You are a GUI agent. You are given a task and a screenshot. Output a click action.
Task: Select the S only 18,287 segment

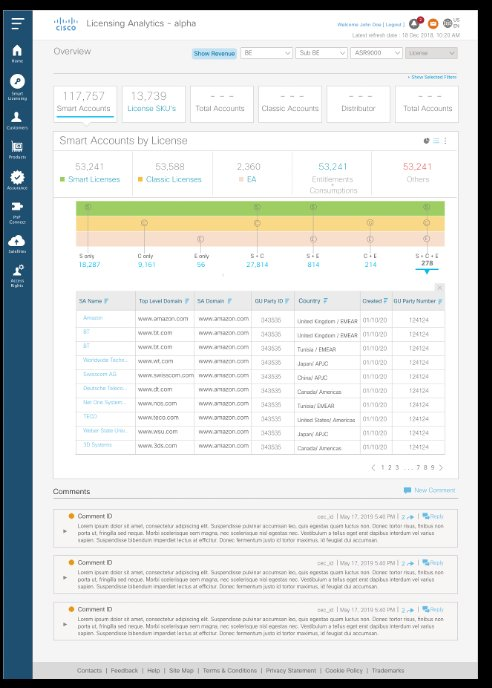(x=89, y=260)
